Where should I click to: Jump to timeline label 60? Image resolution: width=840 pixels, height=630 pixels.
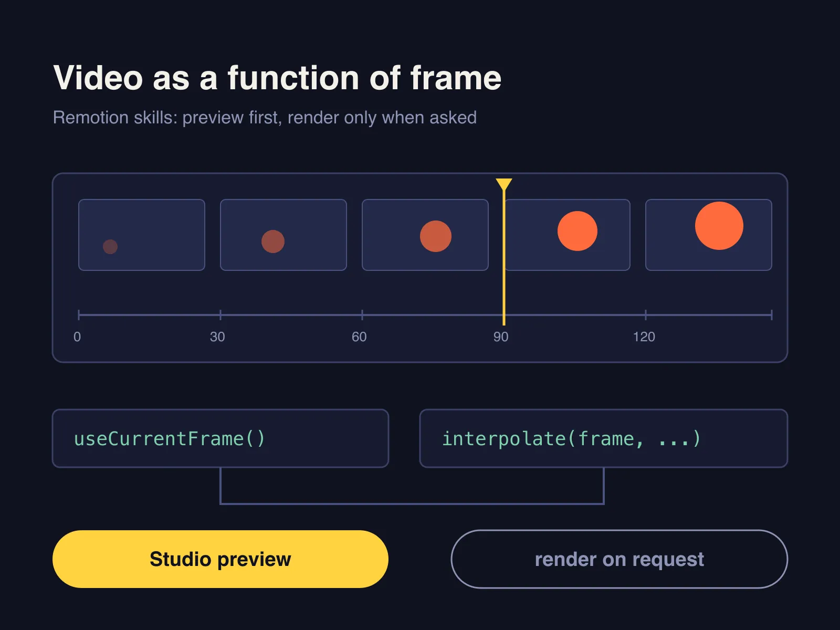(x=359, y=337)
